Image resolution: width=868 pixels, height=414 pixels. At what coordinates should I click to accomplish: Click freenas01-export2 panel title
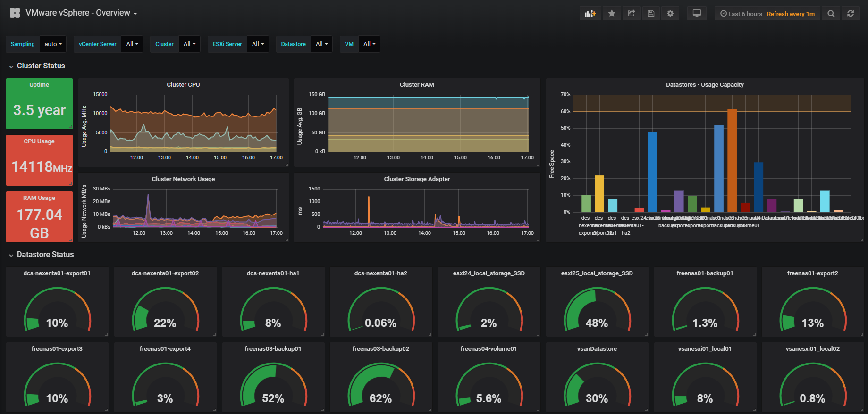click(813, 273)
